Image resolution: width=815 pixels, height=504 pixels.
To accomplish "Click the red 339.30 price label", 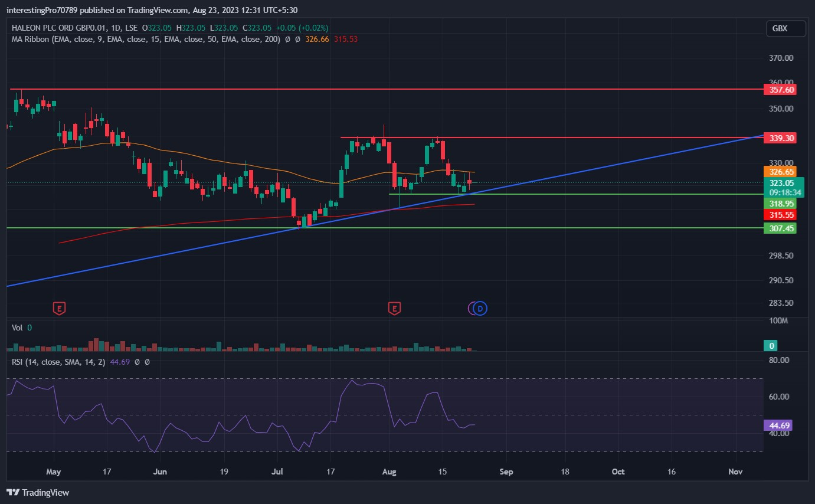I will [780, 138].
